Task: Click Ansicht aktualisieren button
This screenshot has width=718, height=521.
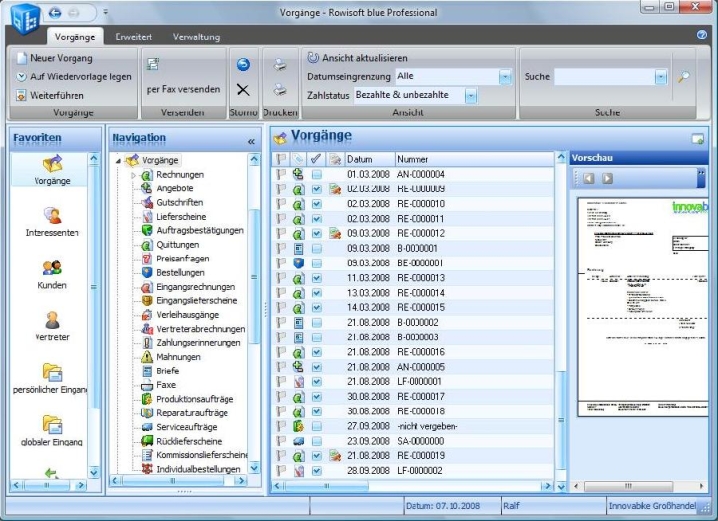Action: coord(357,58)
